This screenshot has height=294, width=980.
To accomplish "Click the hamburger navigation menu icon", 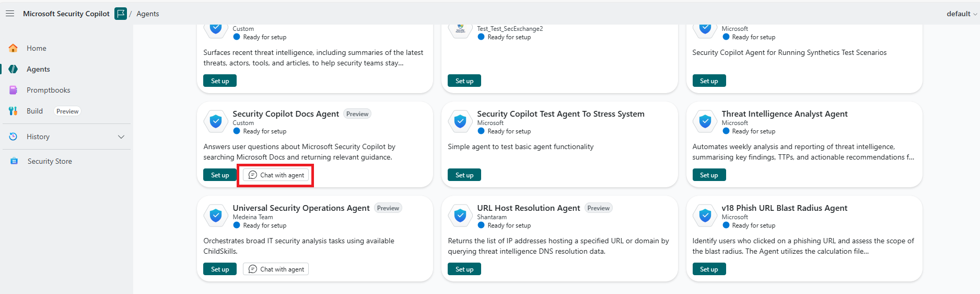I will point(10,14).
